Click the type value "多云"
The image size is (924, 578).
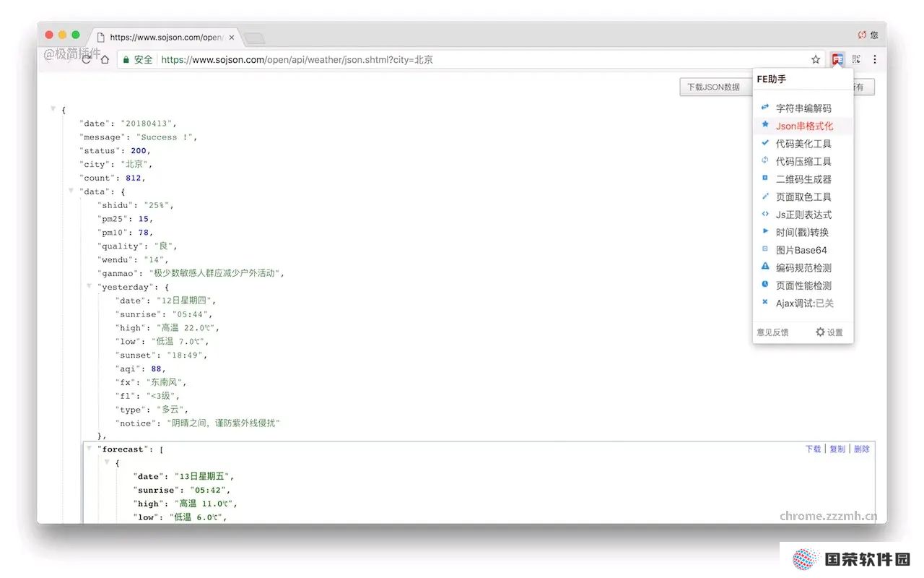click(170, 410)
